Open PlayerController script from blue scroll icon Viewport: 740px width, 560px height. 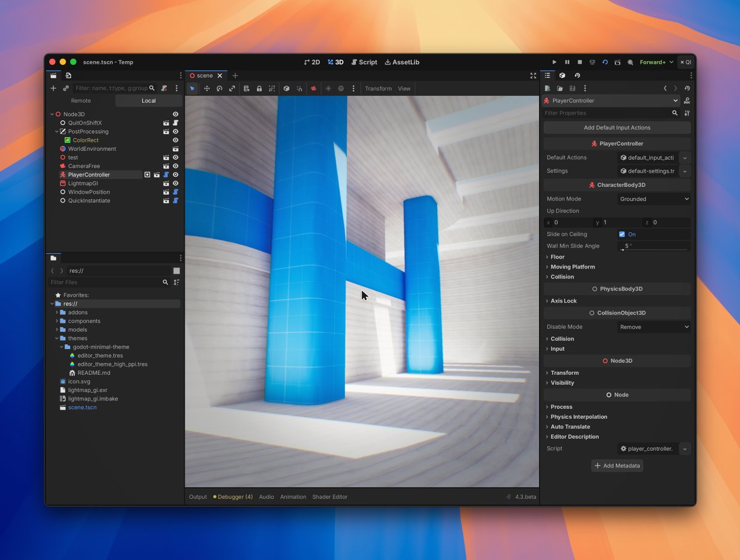(x=166, y=175)
